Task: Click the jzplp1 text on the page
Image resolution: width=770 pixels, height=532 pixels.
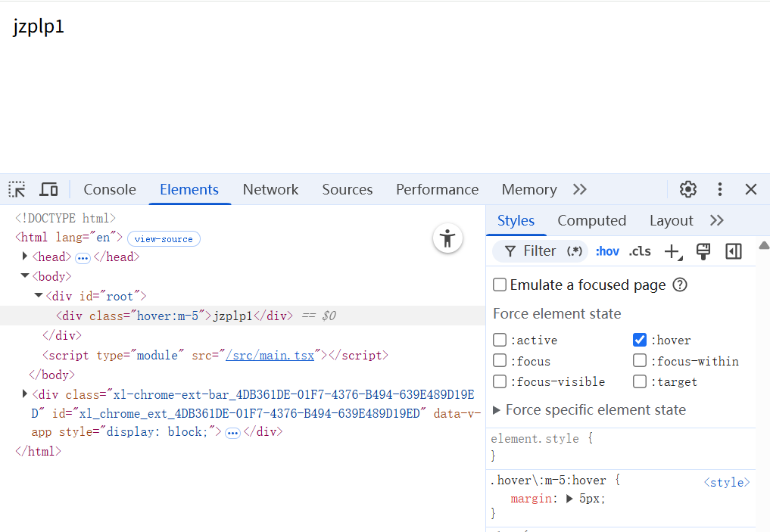Action: pos(39,26)
